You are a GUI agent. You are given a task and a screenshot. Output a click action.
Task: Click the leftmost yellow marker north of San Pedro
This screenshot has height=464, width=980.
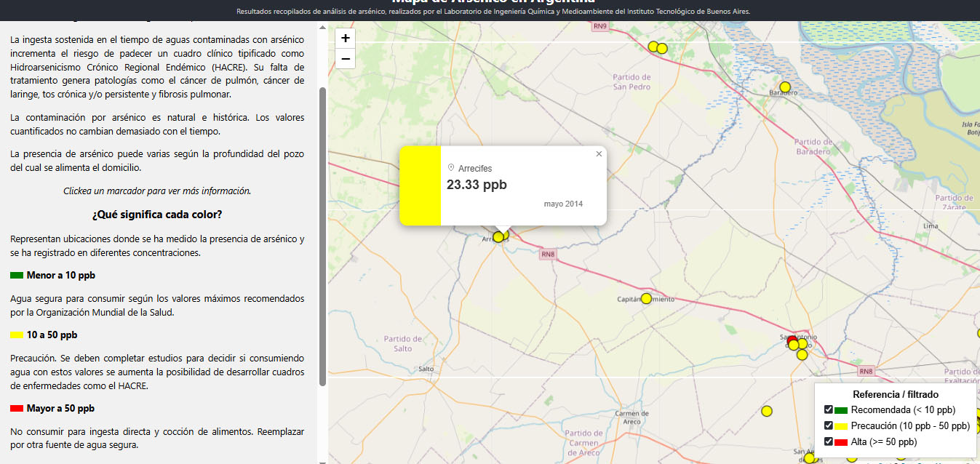tap(653, 47)
